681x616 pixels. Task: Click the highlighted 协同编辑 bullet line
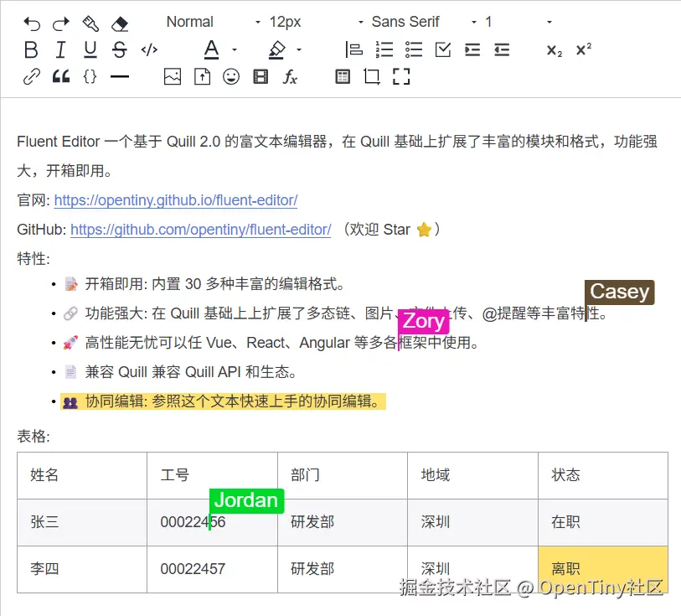[224, 401]
